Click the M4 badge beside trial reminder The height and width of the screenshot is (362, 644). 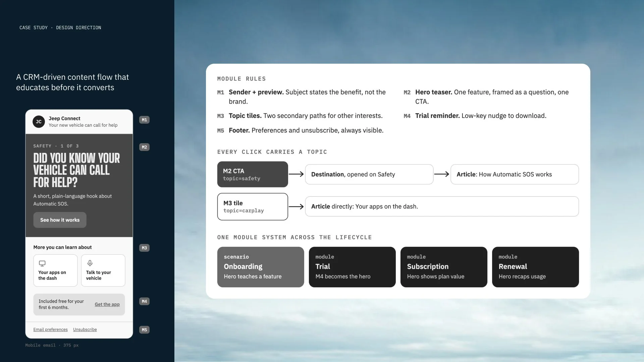click(x=144, y=301)
